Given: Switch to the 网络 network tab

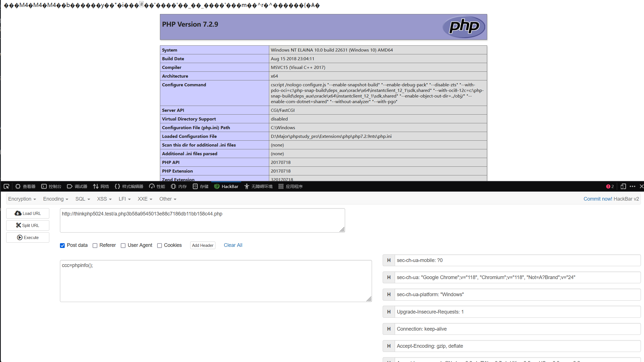Looking at the screenshot, I should (x=101, y=186).
